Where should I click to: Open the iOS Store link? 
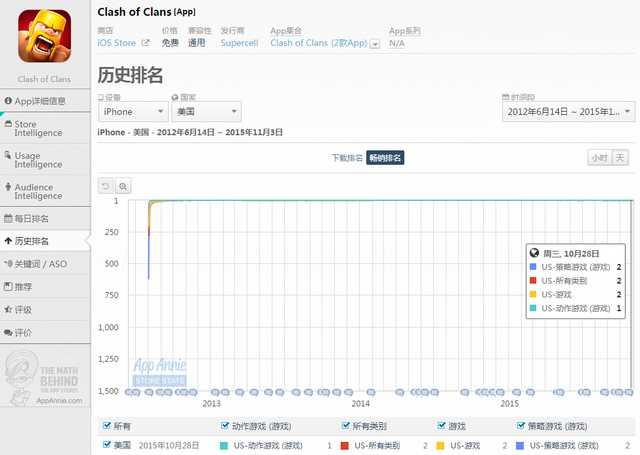point(116,43)
